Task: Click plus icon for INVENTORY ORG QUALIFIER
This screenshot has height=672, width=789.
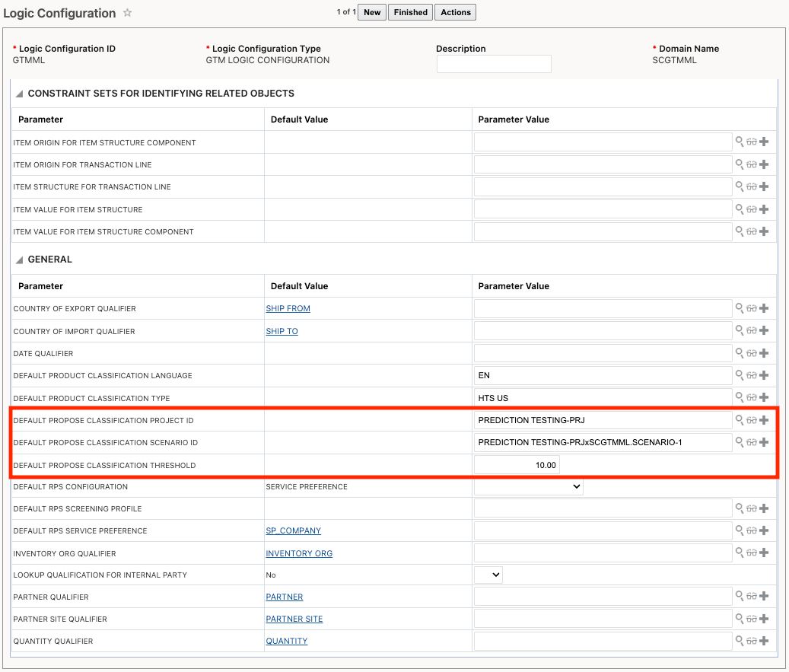Action: point(764,553)
